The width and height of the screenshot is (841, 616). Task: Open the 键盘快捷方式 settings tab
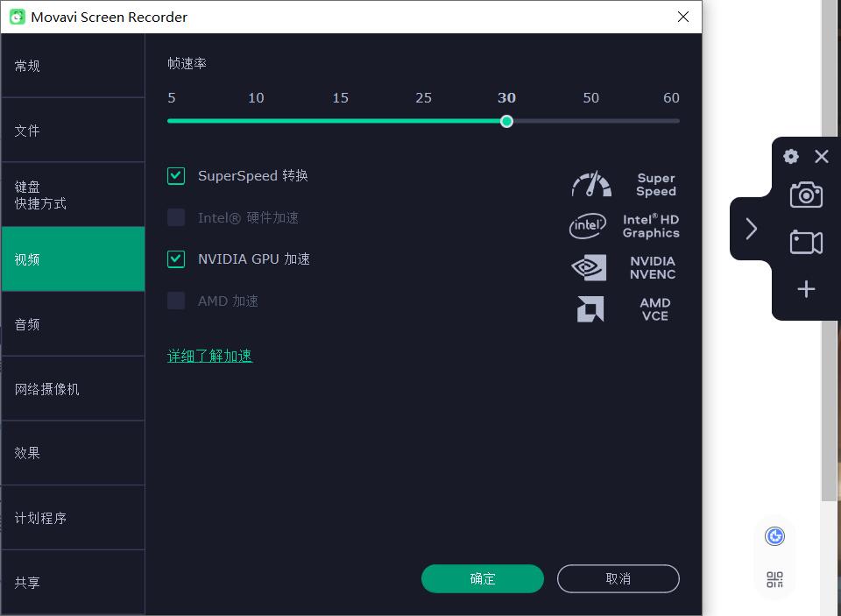pos(73,195)
